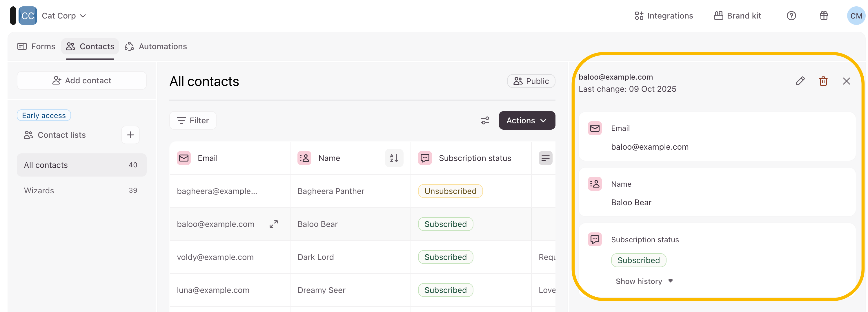Switch to the Automations tab
This screenshot has height=312, width=868.
[x=156, y=46]
